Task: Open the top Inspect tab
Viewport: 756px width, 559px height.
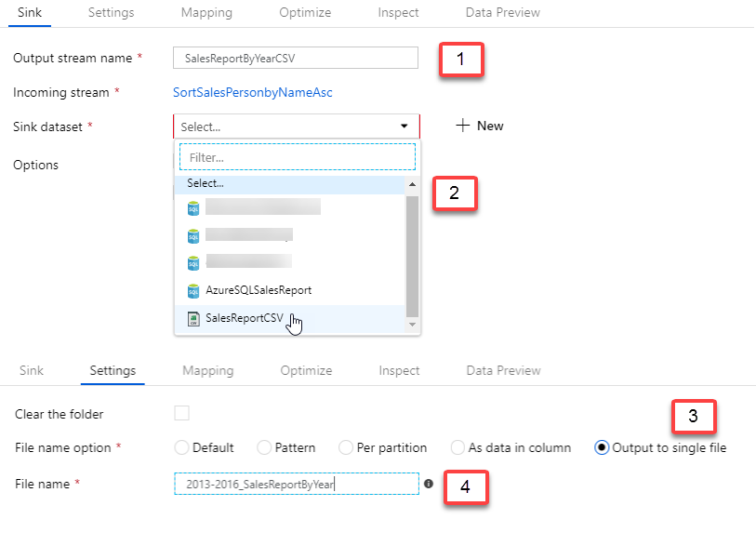Action: 398,12
